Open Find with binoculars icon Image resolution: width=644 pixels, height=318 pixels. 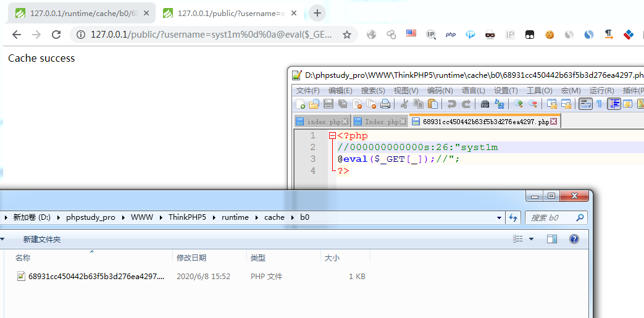point(485,104)
